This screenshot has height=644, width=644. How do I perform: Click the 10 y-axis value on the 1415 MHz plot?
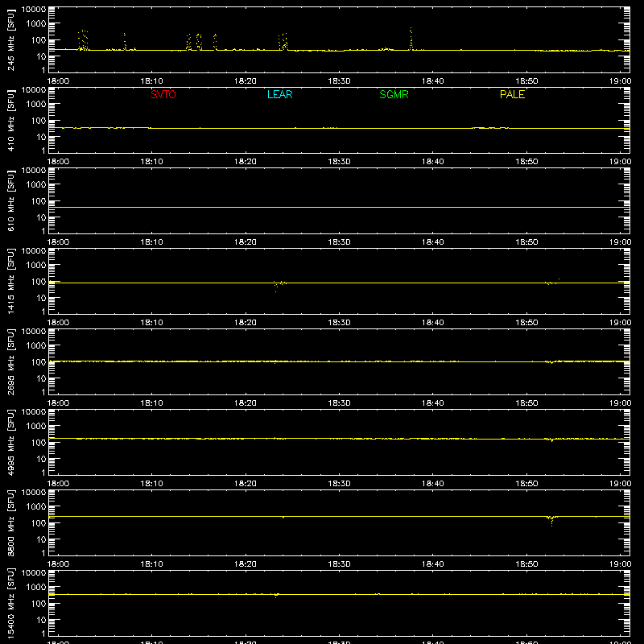point(41,298)
